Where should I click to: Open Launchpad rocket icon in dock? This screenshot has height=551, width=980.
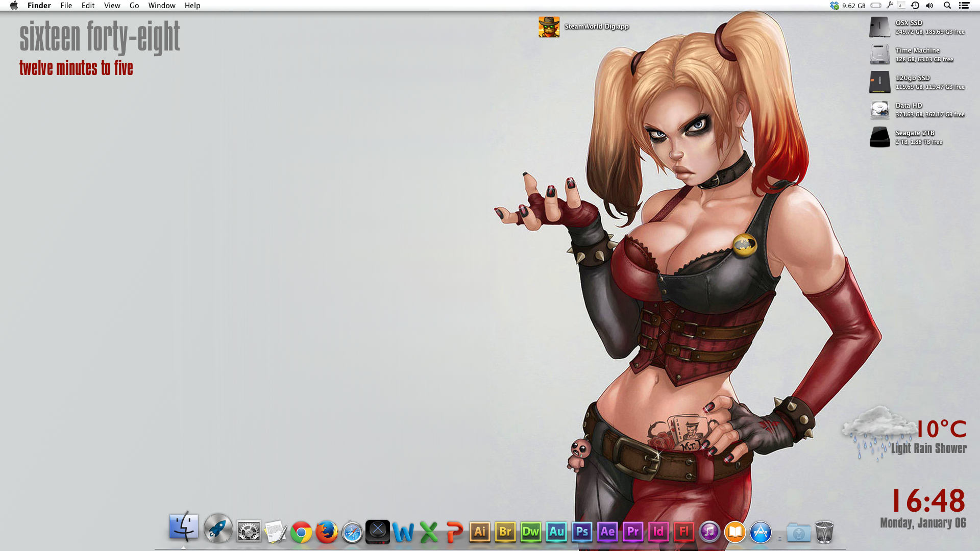[x=218, y=529]
